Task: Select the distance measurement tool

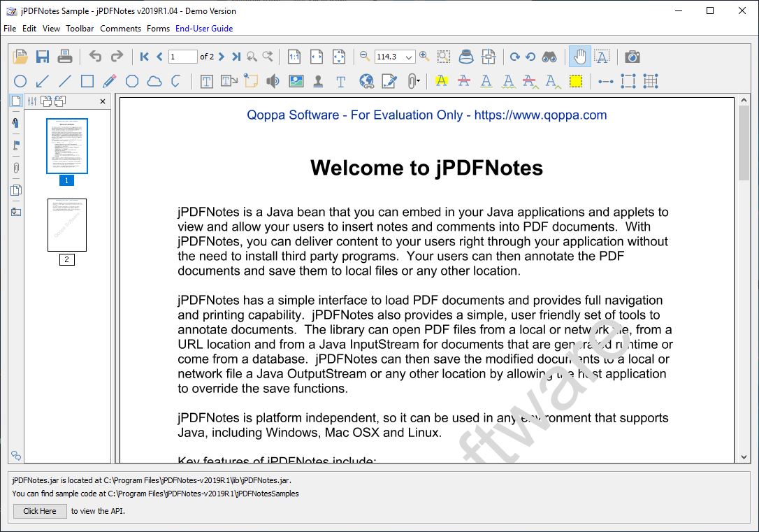Action: click(605, 81)
